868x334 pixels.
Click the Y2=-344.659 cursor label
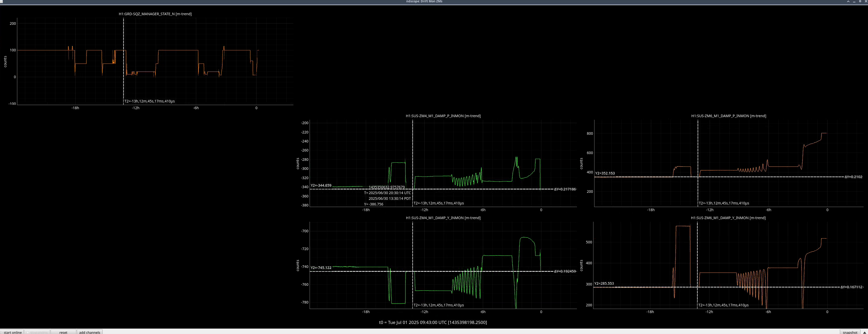[x=321, y=185]
